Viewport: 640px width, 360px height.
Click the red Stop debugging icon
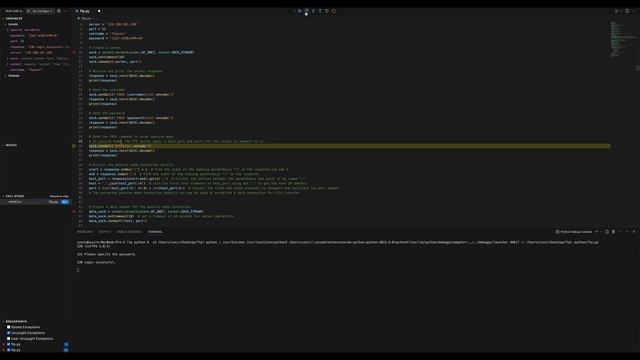[x=334, y=11]
